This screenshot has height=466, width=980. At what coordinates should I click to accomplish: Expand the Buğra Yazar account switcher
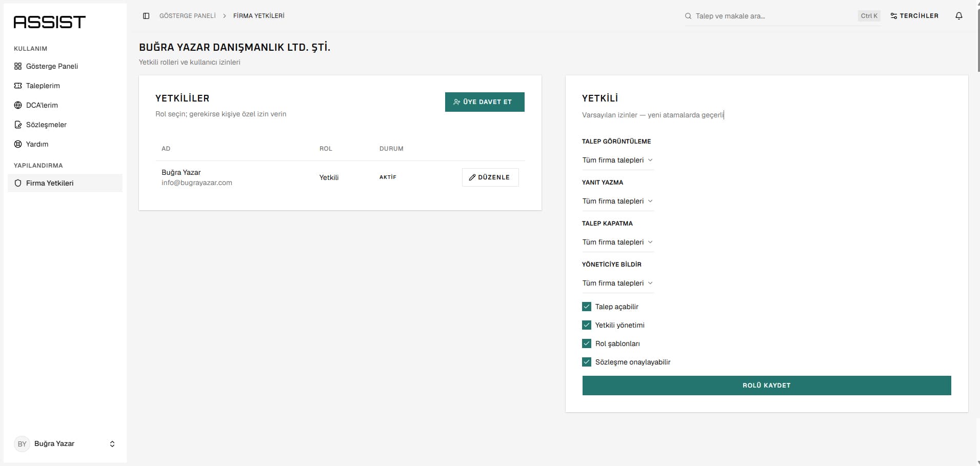click(x=65, y=444)
